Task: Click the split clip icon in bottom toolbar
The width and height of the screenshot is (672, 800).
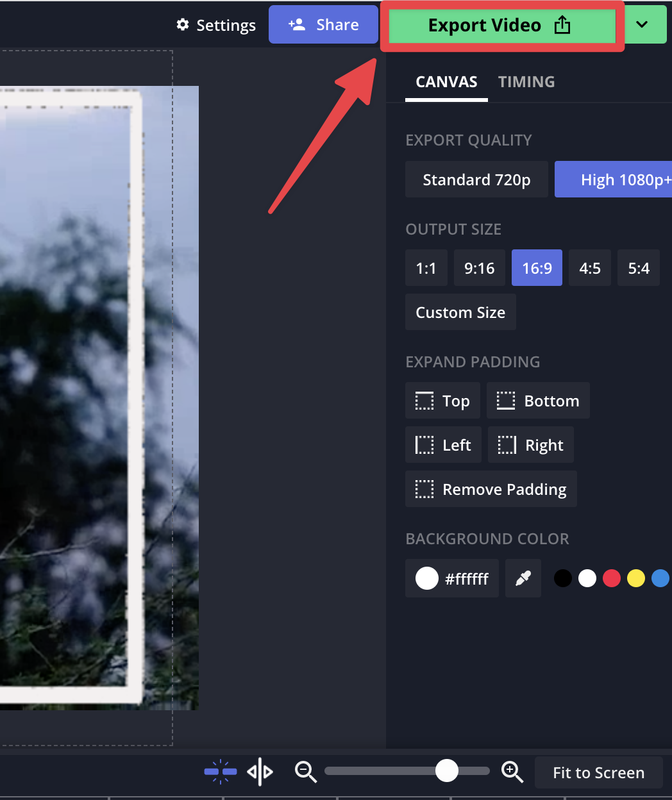Action: tap(260, 772)
